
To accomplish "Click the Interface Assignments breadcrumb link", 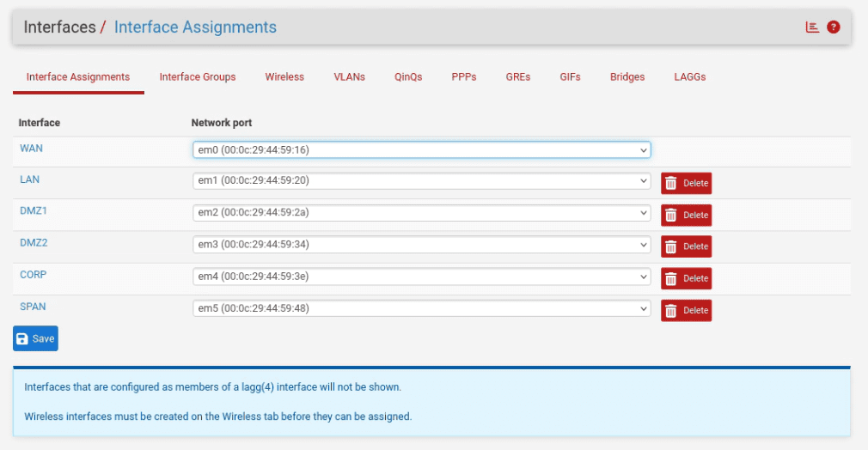I will (x=195, y=27).
